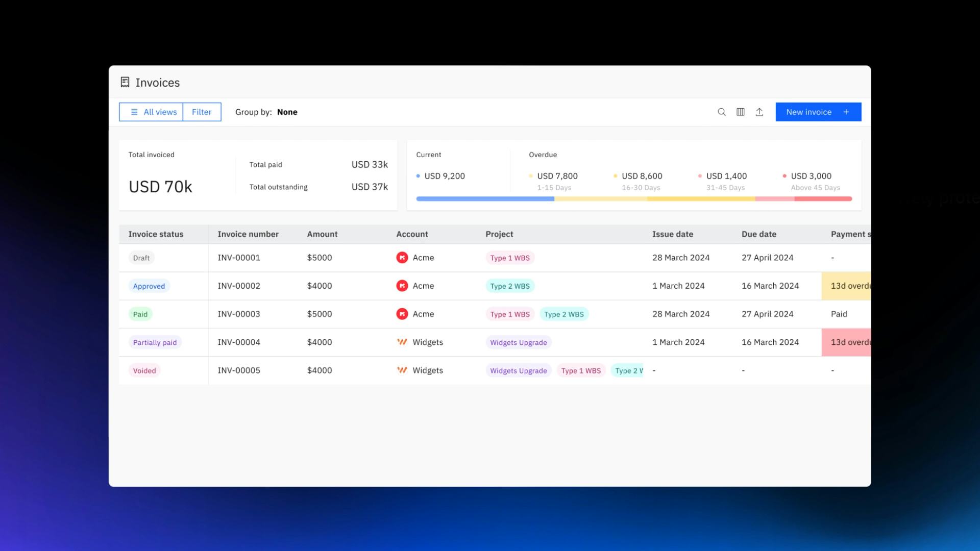
Task: Create a New invoice
Action: point(809,112)
